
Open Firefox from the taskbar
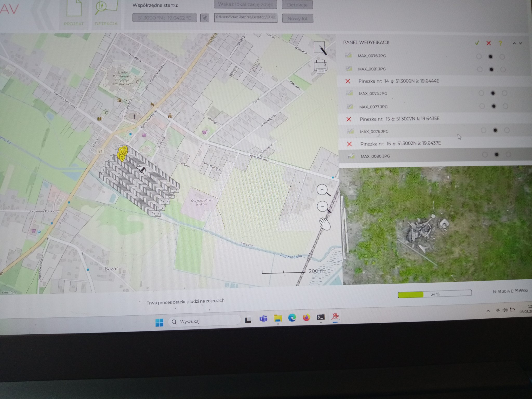point(306,317)
